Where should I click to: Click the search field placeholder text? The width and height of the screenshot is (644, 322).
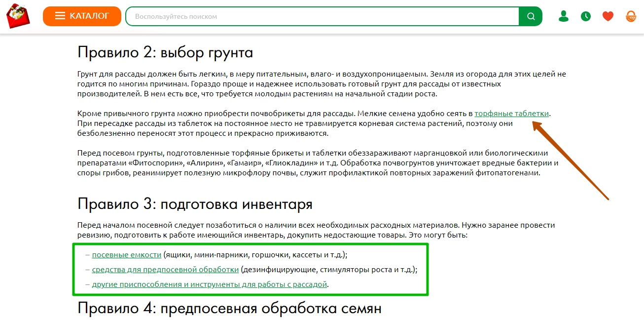tap(176, 16)
